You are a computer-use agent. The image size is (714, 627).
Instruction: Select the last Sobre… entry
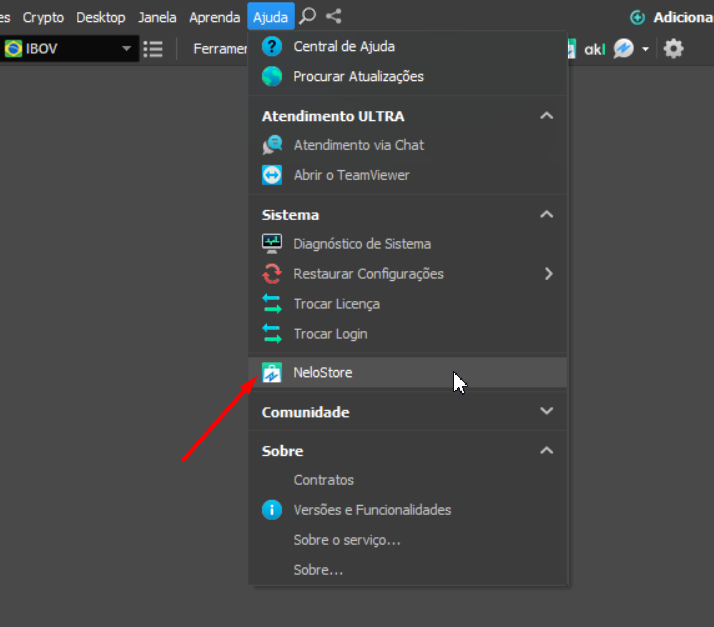[408, 570]
